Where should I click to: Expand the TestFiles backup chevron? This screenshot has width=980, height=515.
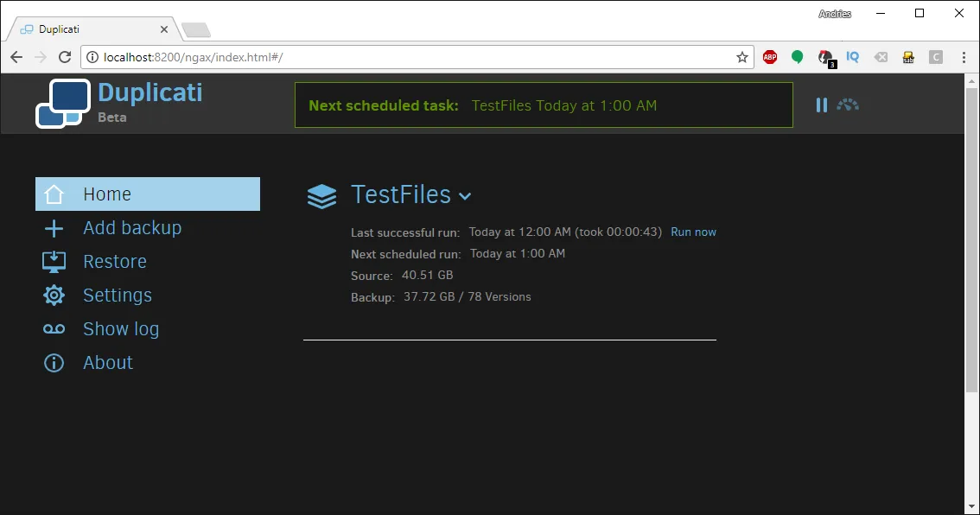464,196
